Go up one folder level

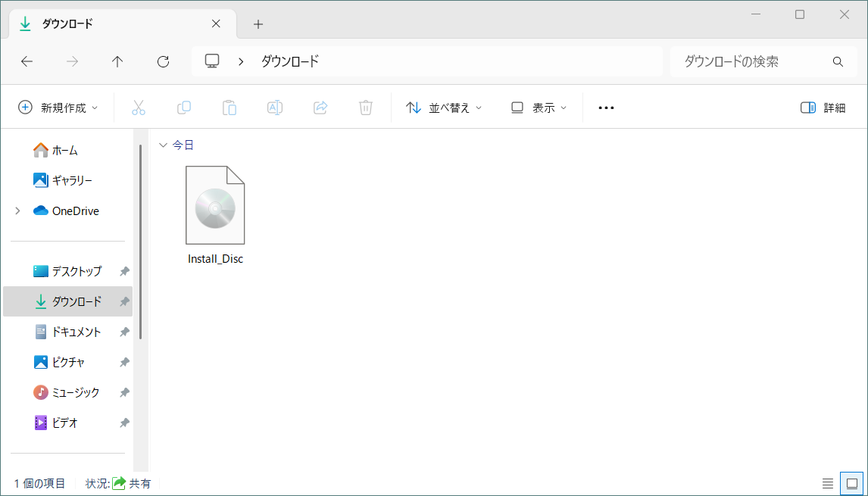point(117,61)
